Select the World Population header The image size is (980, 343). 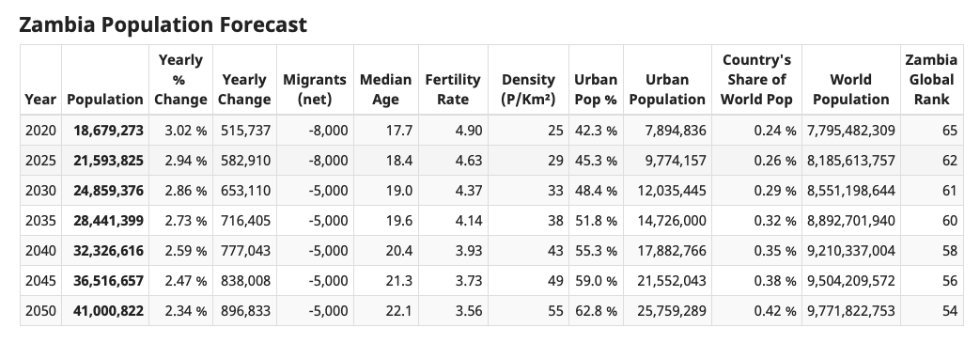point(850,89)
